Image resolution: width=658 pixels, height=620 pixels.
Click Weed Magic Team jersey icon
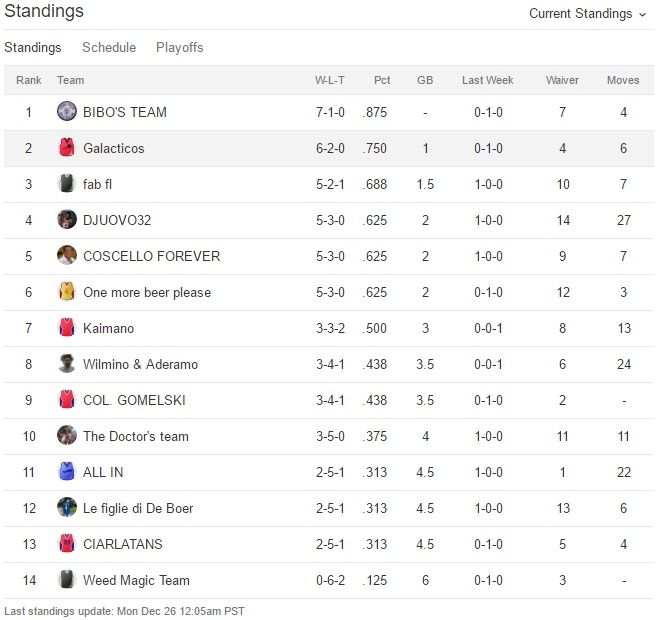67,580
